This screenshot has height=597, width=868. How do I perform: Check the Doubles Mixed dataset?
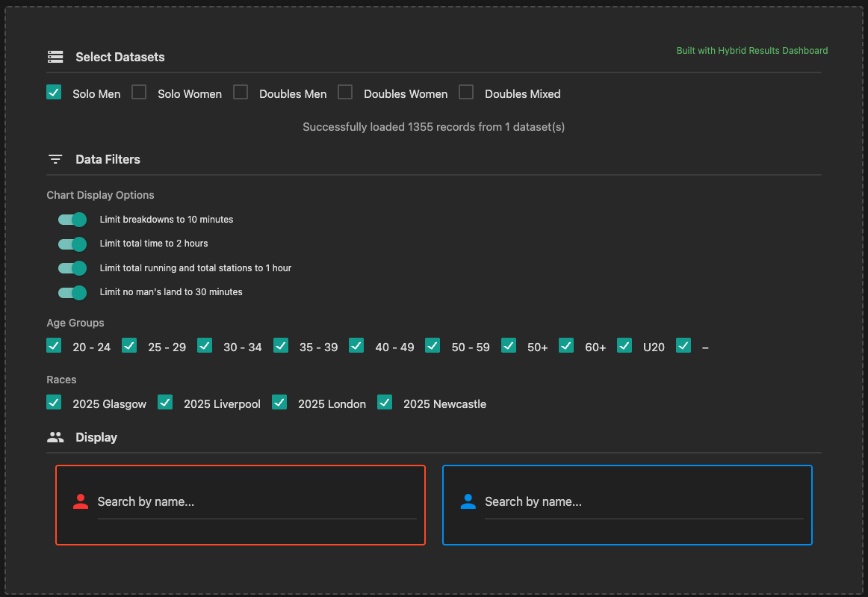[x=466, y=91]
